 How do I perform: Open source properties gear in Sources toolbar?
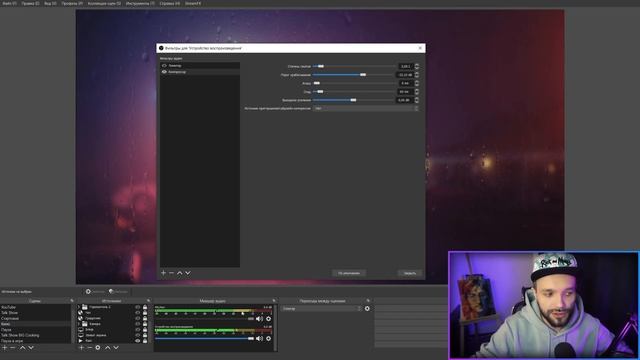98,347
